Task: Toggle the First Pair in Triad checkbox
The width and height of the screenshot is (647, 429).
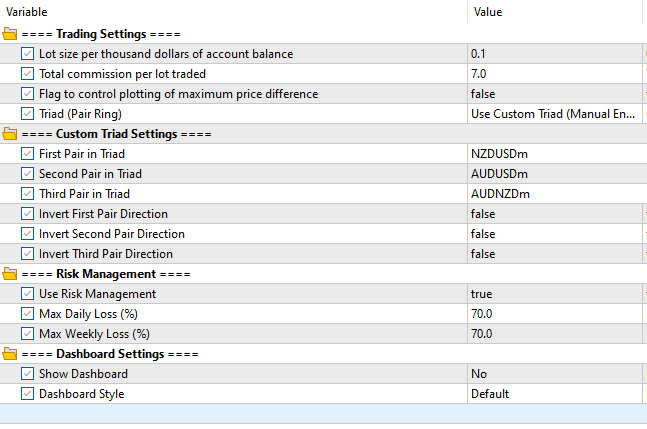Action: coord(27,153)
